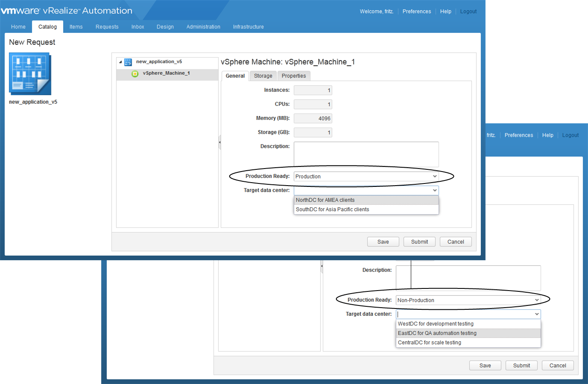The height and width of the screenshot is (384, 588).
Task: Switch to the Design tab
Action: (165, 26)
